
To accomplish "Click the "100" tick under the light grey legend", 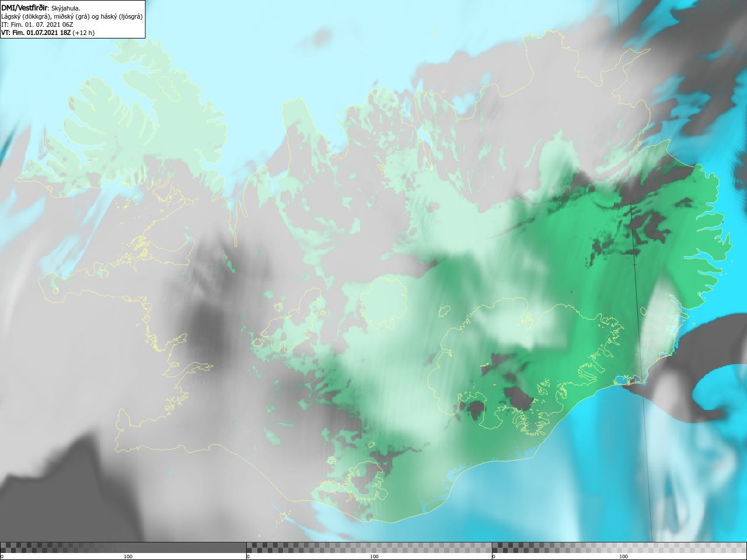I will pos(623,556).
